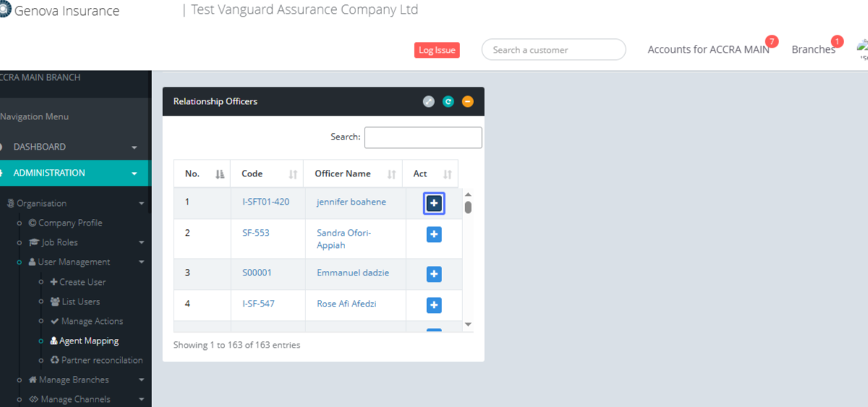Click plus action button for Sandra Ofori-Appiah
This screenshot has height=407, width=868.
(434, 235)
